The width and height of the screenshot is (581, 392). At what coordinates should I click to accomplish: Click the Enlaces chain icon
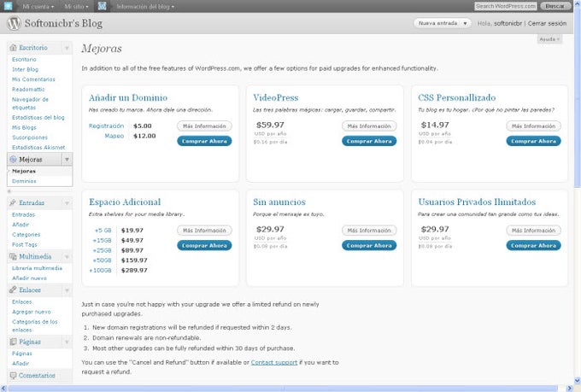(x=13, y=290)
